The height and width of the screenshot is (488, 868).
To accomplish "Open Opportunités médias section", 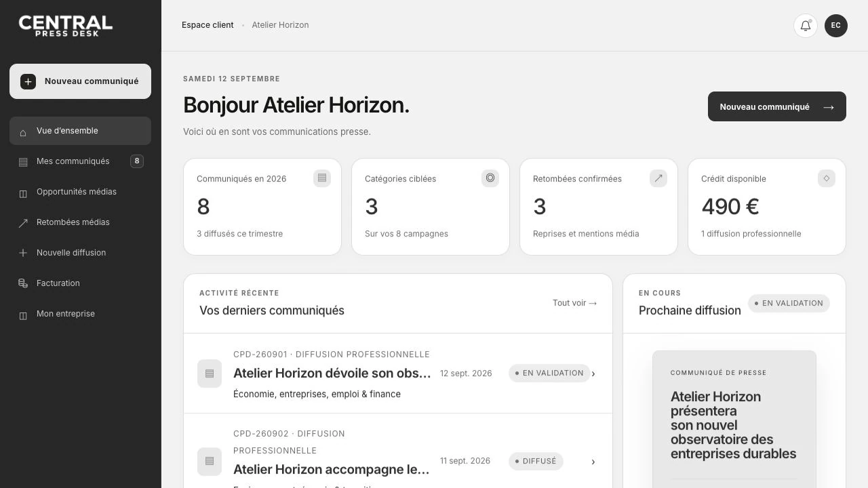I will [x=80, y=192].
